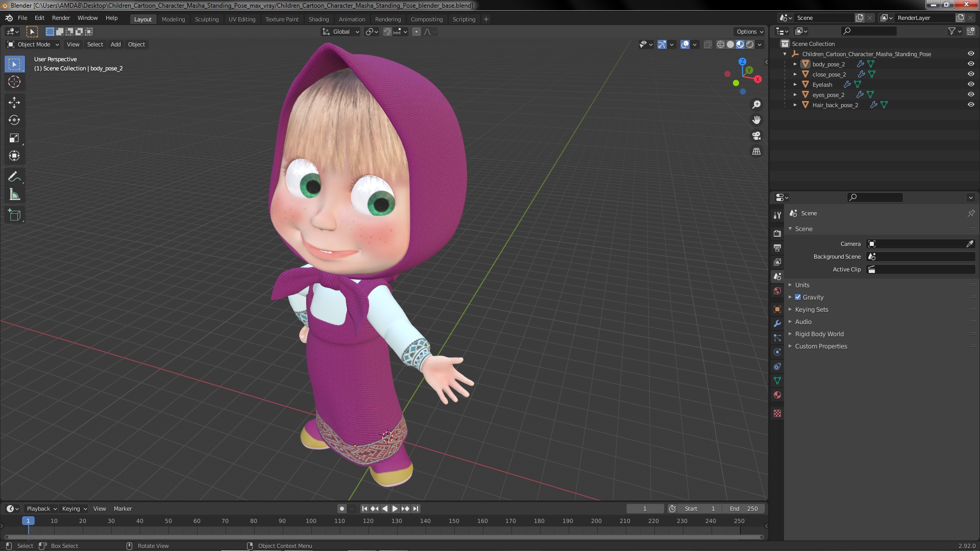
Task: Select the Move tool
Action: pyautogui.click(x=14, y=103)
